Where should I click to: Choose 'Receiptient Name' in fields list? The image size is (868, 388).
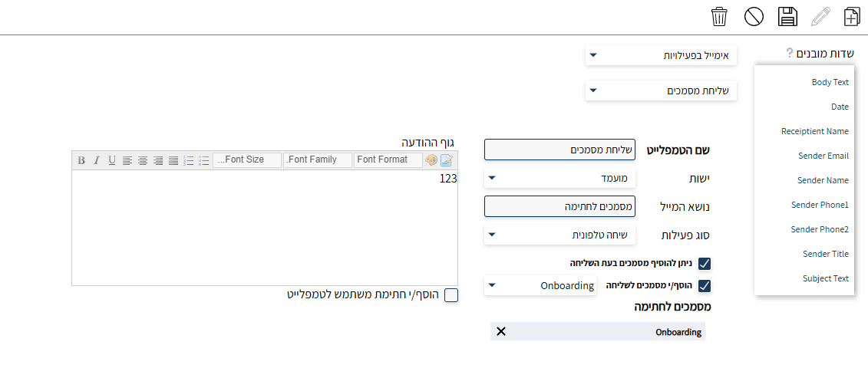click(x=814, y=131)
